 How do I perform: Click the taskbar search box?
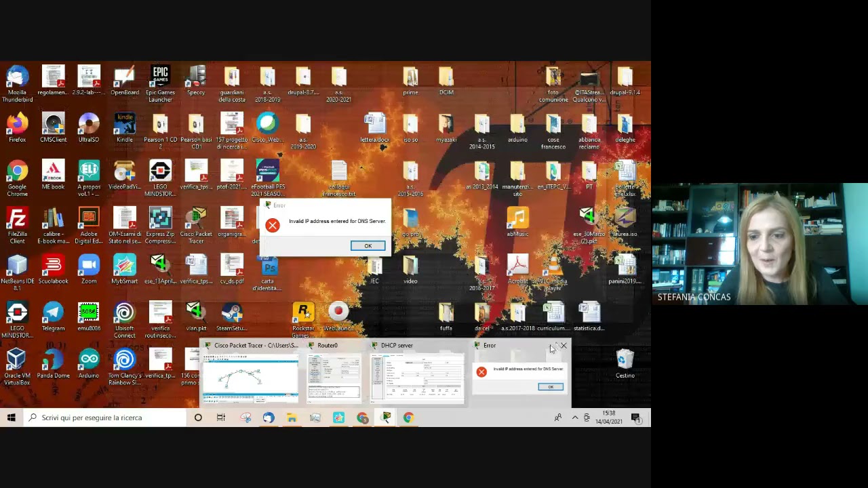click(x=104, y=418)
